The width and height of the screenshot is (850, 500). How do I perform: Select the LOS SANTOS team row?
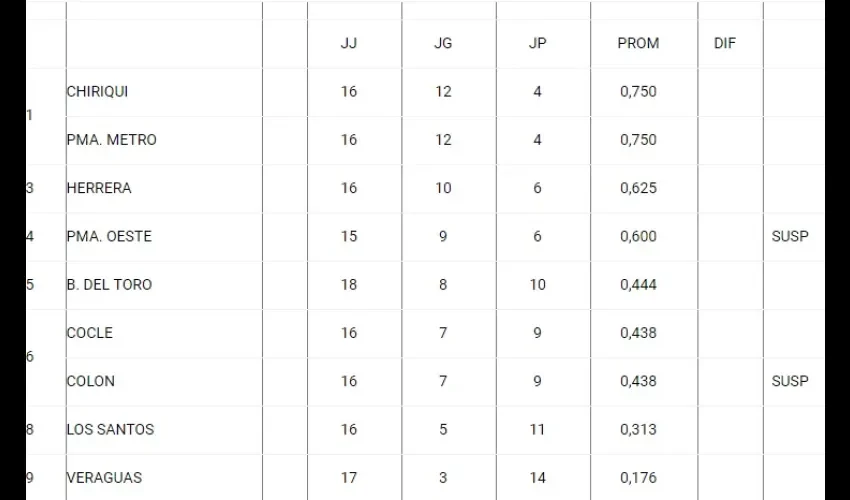pos(111,430)
